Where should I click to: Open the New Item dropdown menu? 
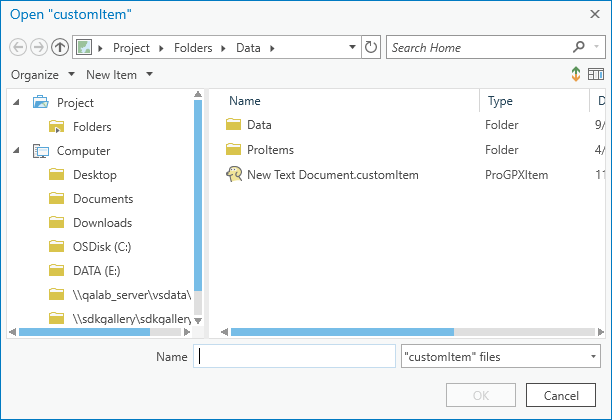pos(119,75)
